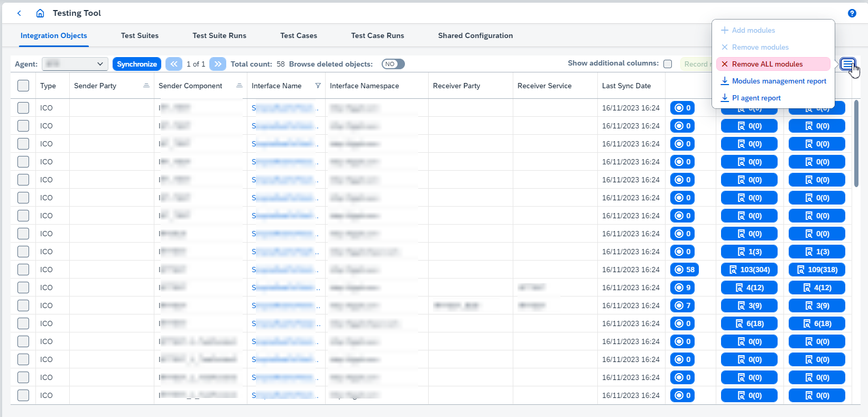Check the first ICO row checkbox

(x=23, y=108)
